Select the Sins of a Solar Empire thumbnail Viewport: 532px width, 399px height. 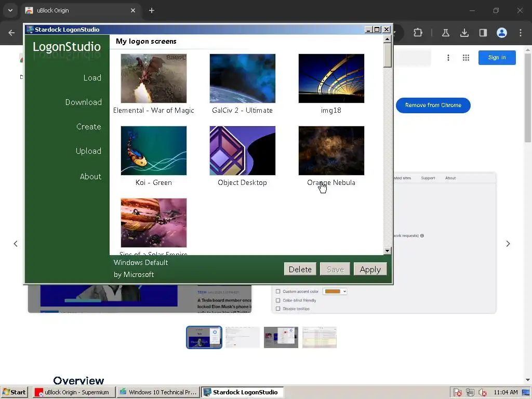coord(154,223)
